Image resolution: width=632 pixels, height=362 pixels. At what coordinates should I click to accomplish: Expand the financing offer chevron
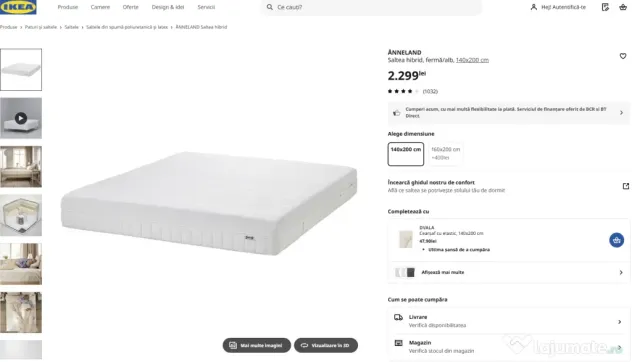point(621,113)
